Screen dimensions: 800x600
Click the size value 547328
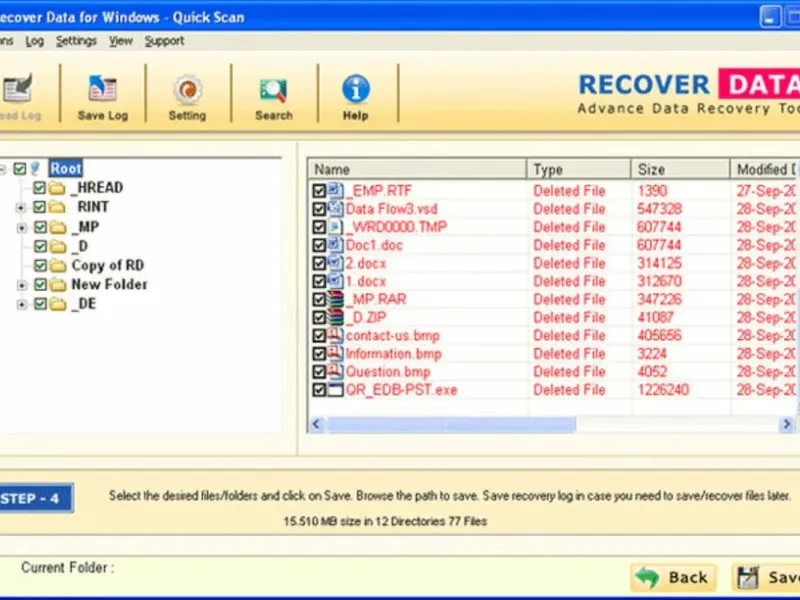[659, 209]
